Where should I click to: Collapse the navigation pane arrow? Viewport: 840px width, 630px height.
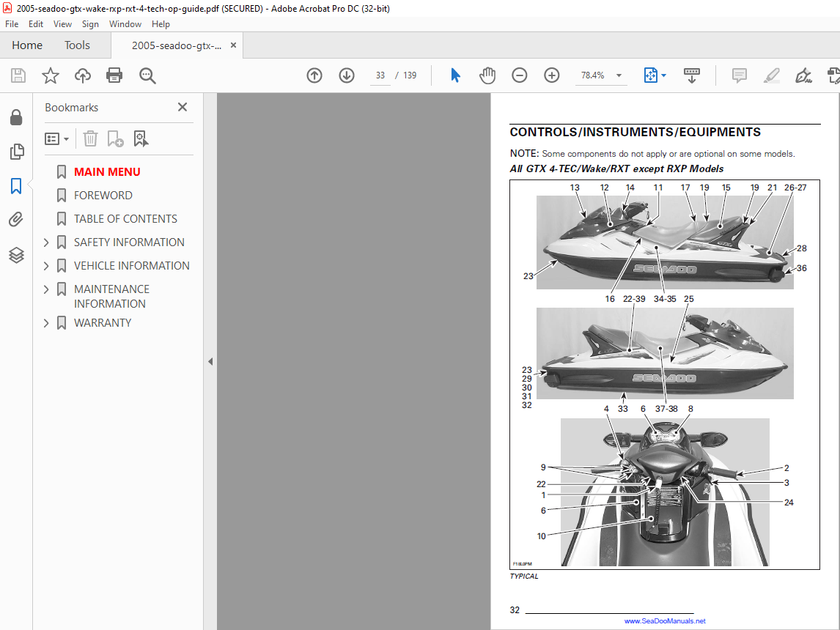point(210,362)
